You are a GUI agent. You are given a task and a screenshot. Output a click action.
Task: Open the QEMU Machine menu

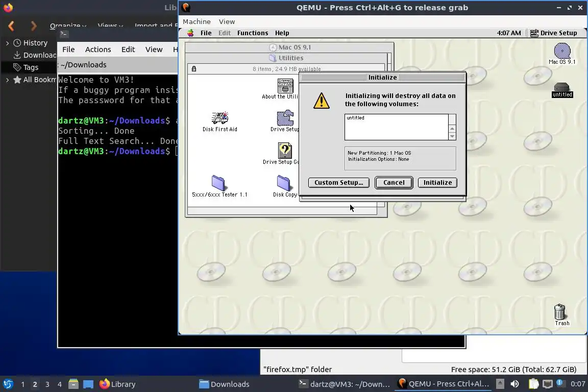pyautogui.click(x=197, y=22)
